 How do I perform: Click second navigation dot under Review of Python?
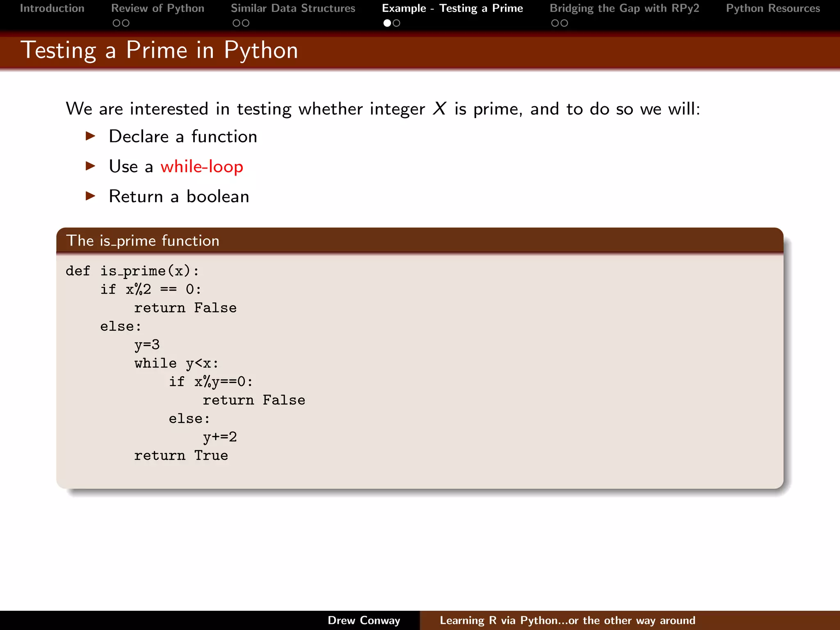pos(126,23)
